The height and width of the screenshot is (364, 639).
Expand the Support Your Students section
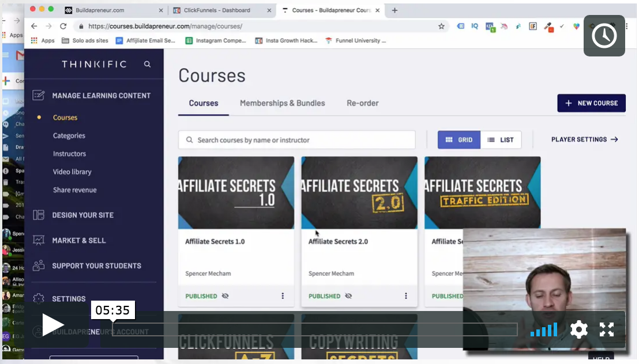(96, 266)
